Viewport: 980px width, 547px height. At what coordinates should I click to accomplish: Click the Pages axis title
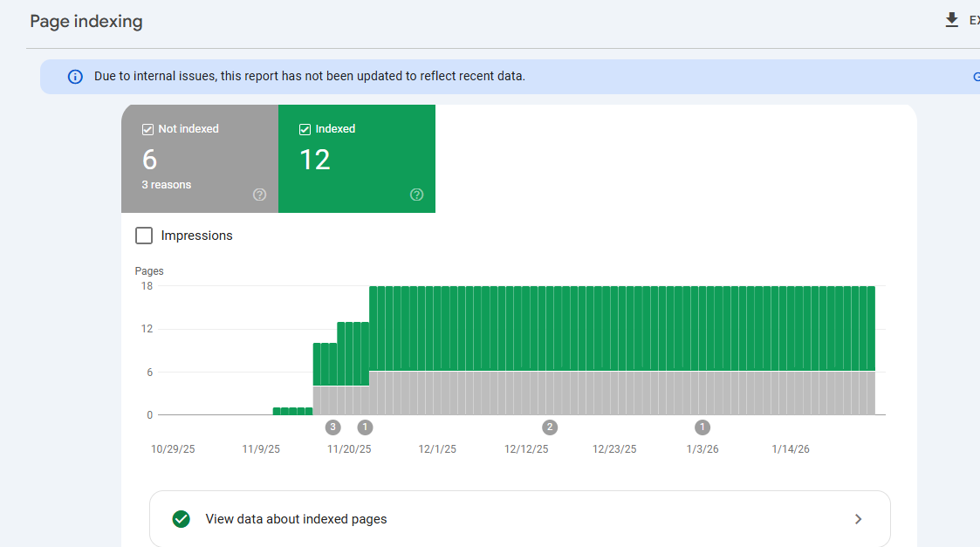click(x=149, y=271)
